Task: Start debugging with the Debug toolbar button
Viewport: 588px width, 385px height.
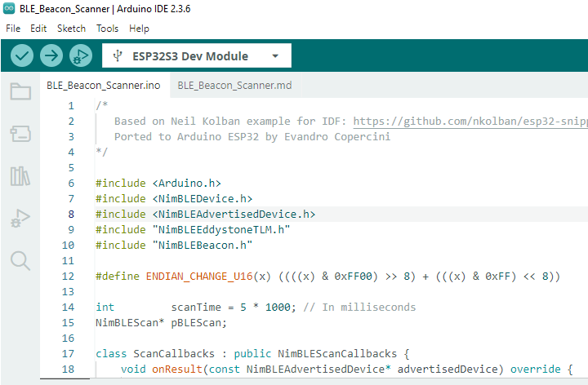Action: tap(81, 55)
